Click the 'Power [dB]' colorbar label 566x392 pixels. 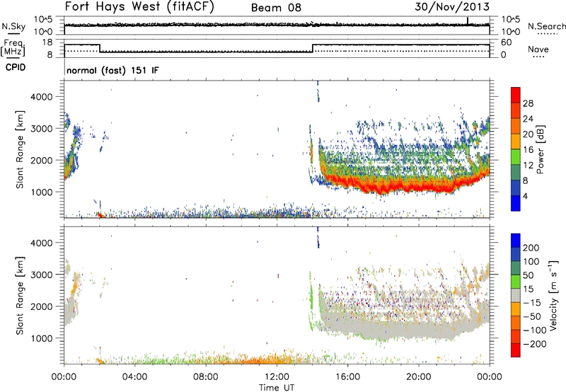[x=540, y=149]
